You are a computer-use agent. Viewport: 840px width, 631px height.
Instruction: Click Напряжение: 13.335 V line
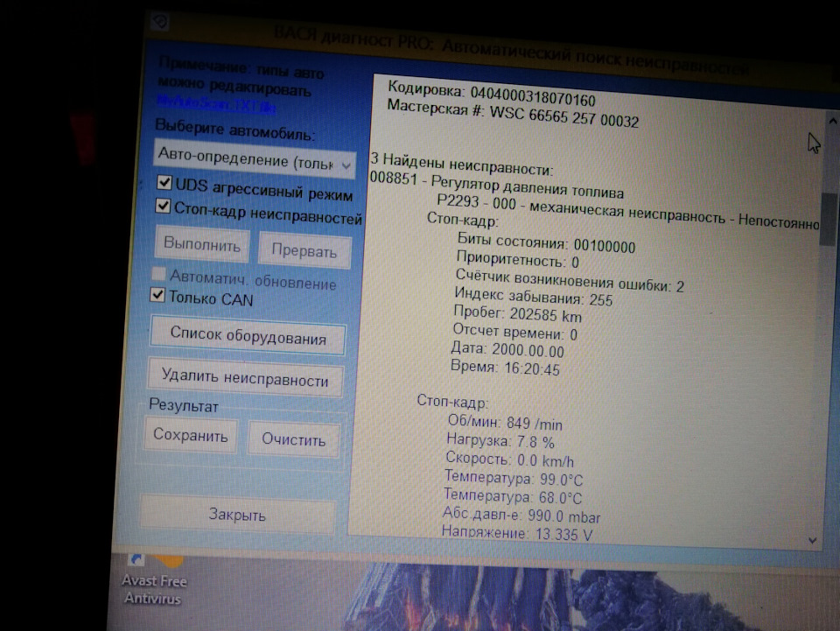tap(517, 533)
